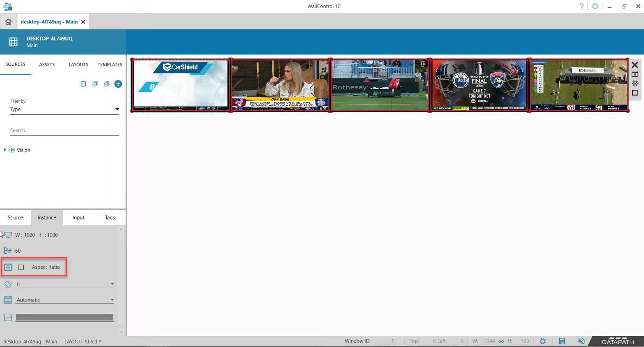The image size is (644, 347).
Task: Switch to the LAYOUTS tab
Action: click(78, 65)
